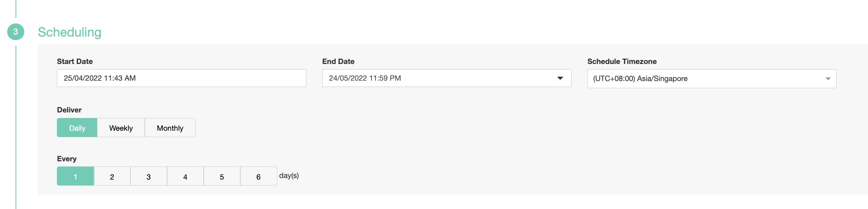Image resolution: width=868 pixels, height=209 pixels.
Task: Click the Start Date label
Action: [75, 62]
